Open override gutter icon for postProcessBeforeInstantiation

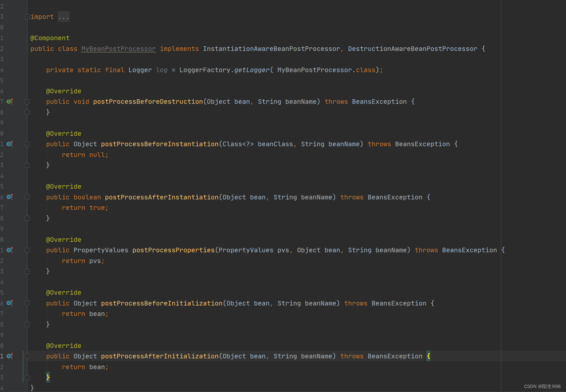click(10, 144)
